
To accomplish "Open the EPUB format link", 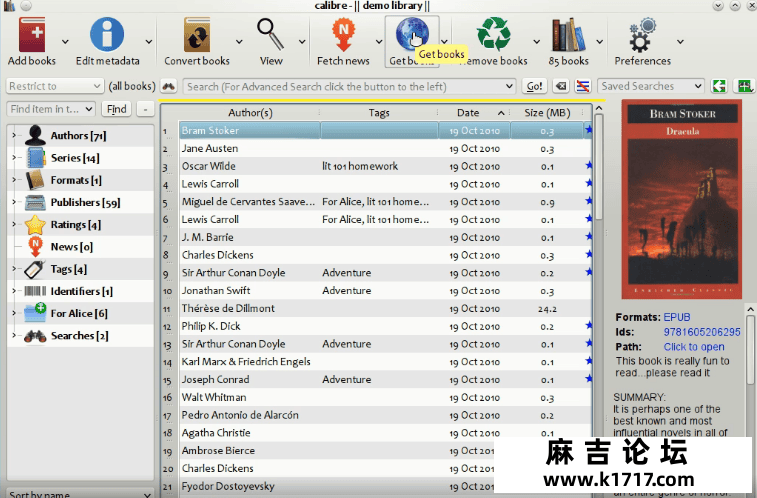I will coord(677,317).
